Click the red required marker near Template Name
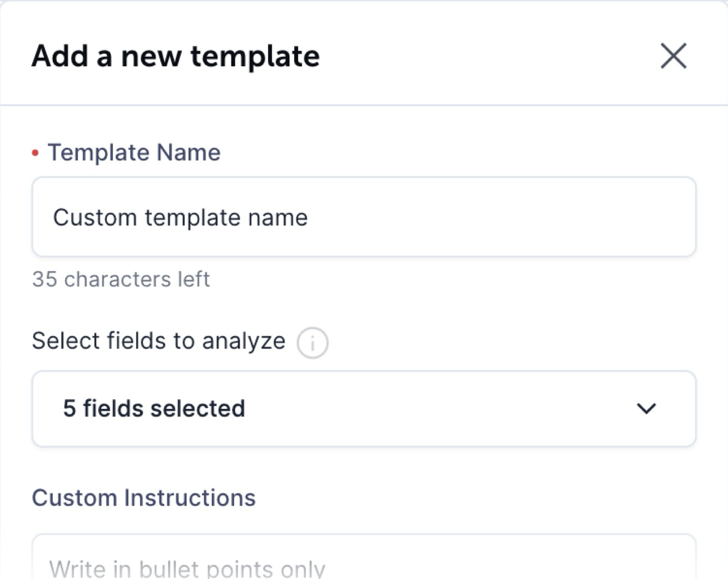This screenshot has height=579, width=728. coord(36,153)
